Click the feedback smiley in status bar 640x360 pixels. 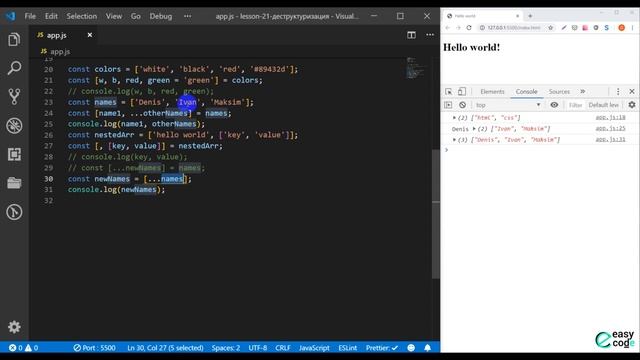pyautogui.click(x=411, y=348)
